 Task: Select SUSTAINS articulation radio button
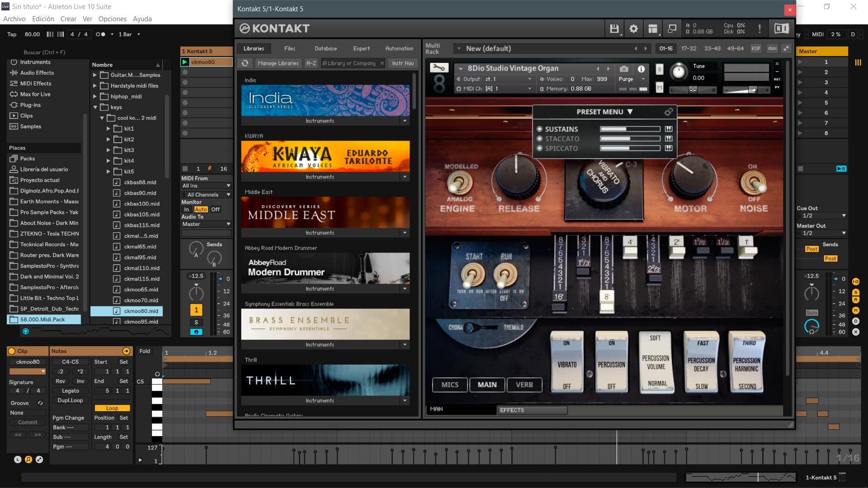539,129
